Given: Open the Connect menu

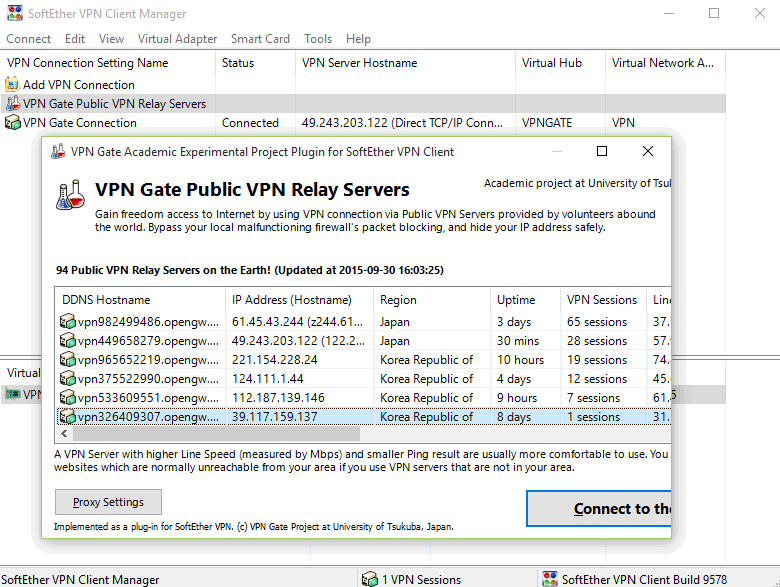Looking at the screenshot, I should tap(28, 39).
